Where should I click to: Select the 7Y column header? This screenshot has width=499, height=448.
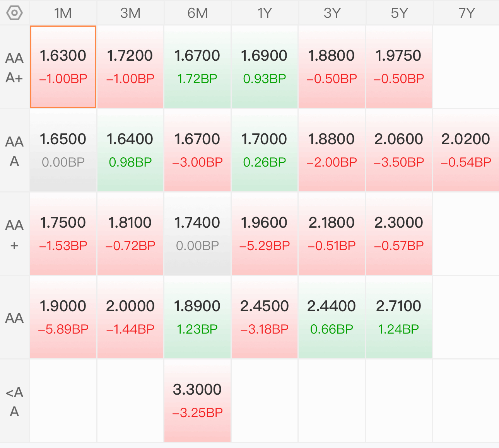[x=467, y=13]
